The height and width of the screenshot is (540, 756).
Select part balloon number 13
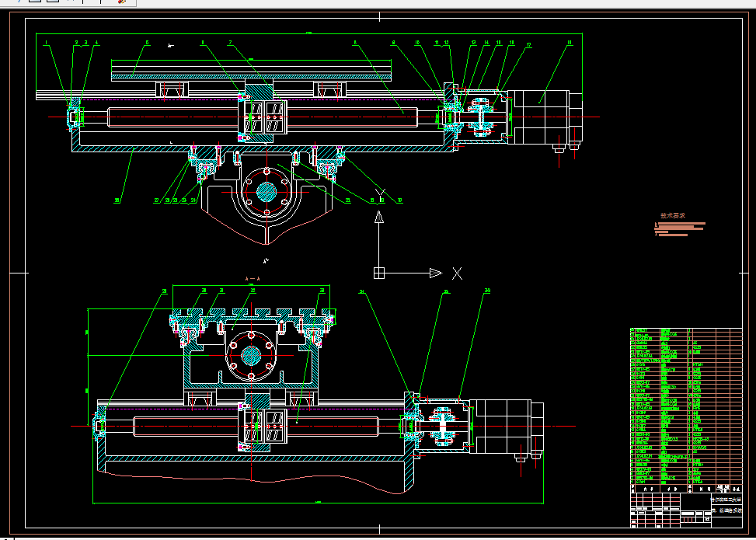pyautogui.click(x=474, y=43)
